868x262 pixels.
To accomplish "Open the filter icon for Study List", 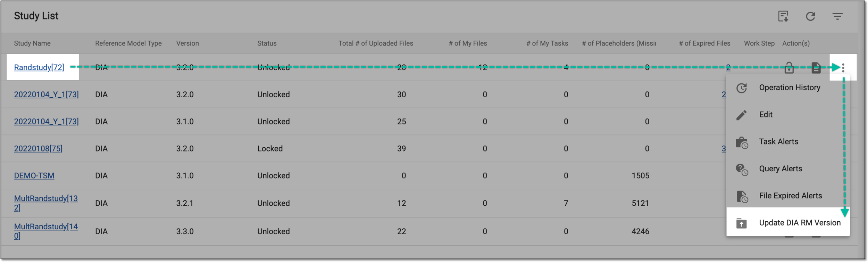I will tap(837, 16).
